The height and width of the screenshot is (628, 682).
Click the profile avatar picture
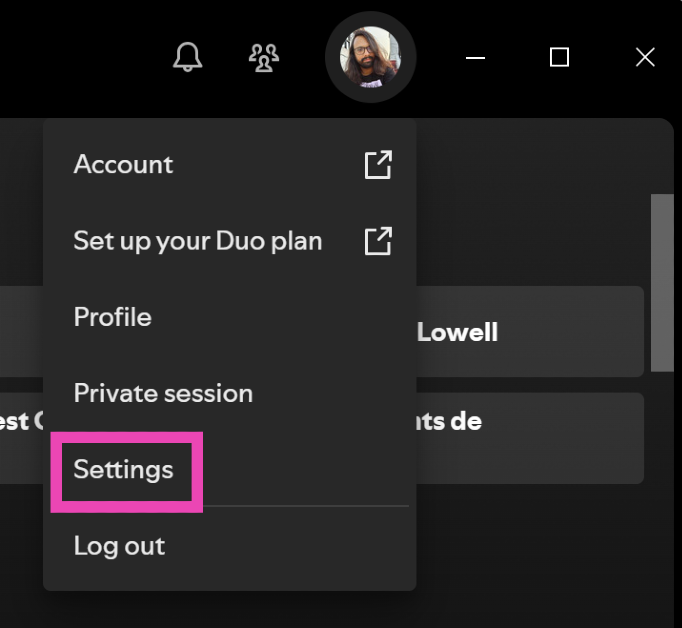[x=370, y=57]
